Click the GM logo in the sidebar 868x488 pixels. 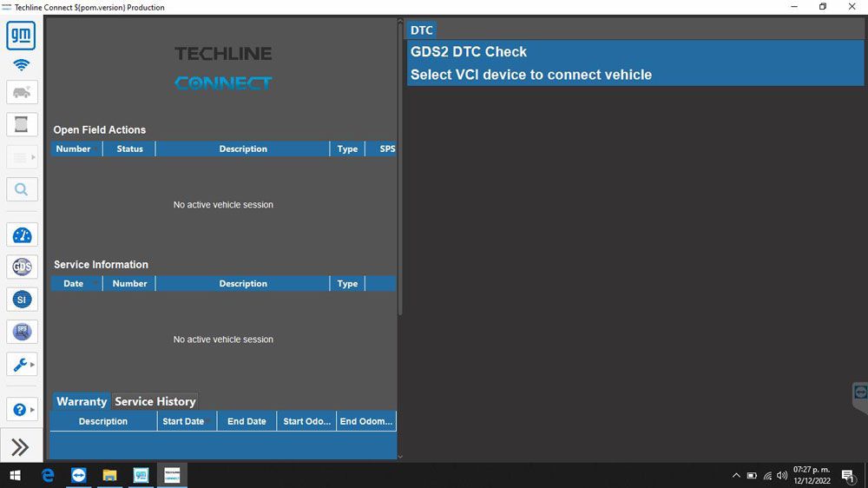click(22, 36)
